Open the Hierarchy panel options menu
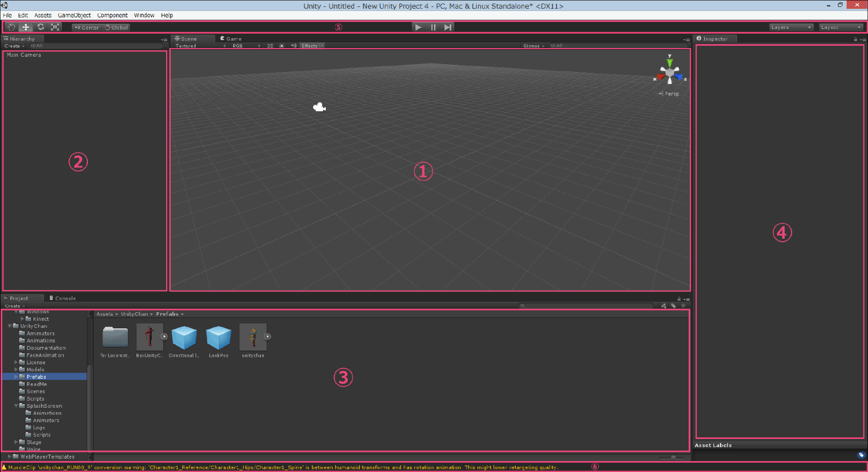 pyautogui.click(x=164, y=39)
